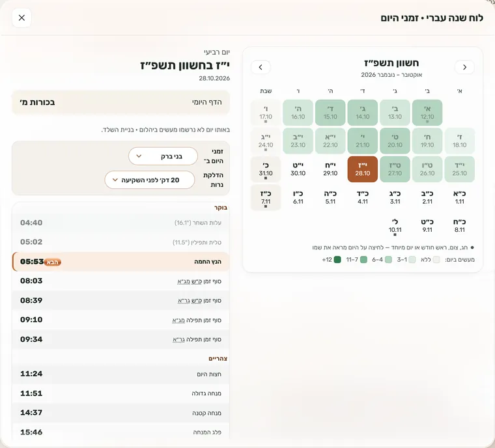The height and width of the screenshot is (448, 495).
Task: Select day כ״ו 6.11 in calendar
Action: (x=298, y=197)
